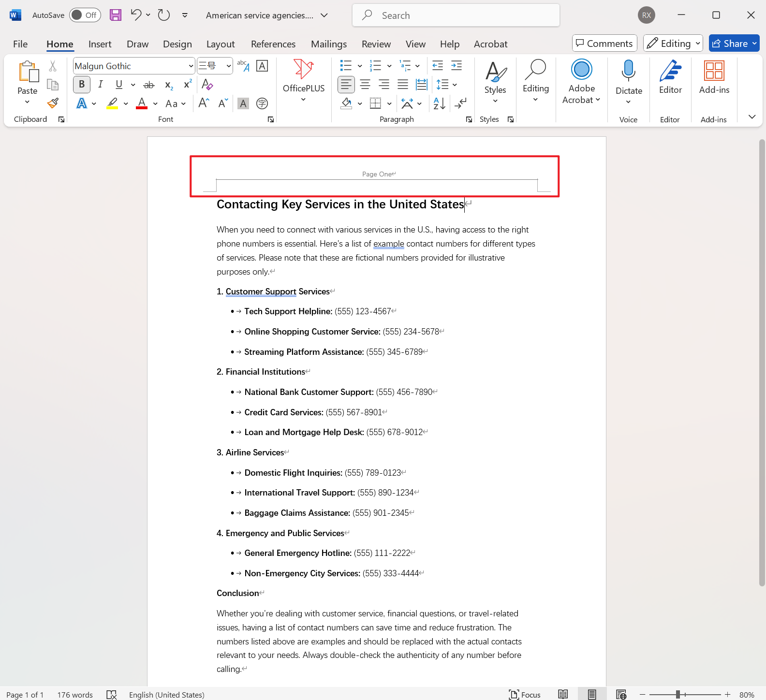Image resolution: width=766 pixels, height=700 pixels.
Task: Switch to the Design tab
Action: [177, 44]
